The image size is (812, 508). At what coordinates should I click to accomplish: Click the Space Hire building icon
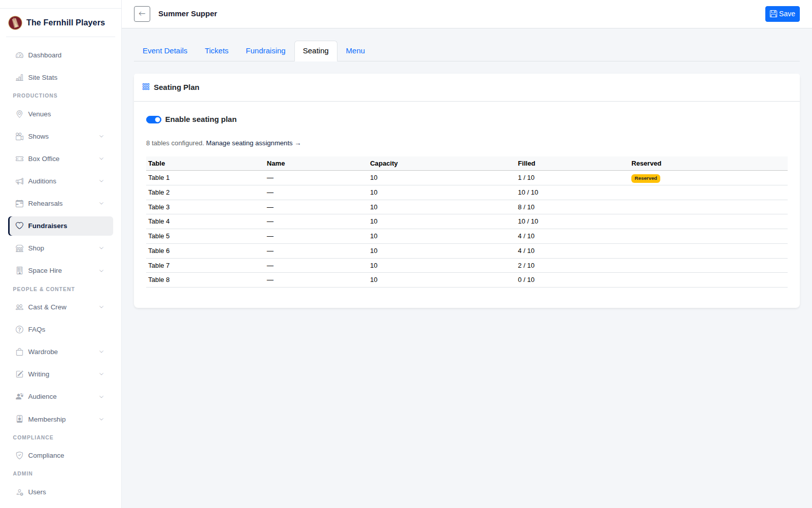coord(19,271)
